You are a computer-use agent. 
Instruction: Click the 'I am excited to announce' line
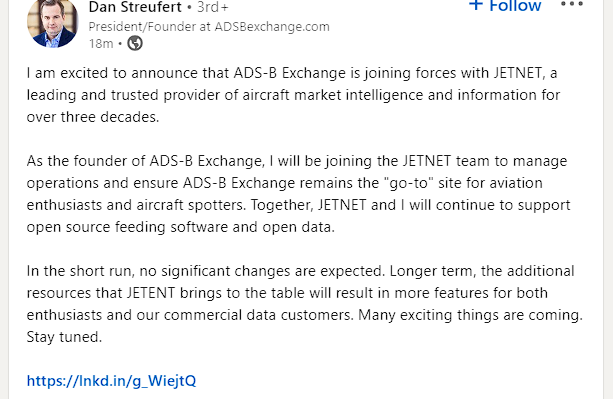[292, 73]
